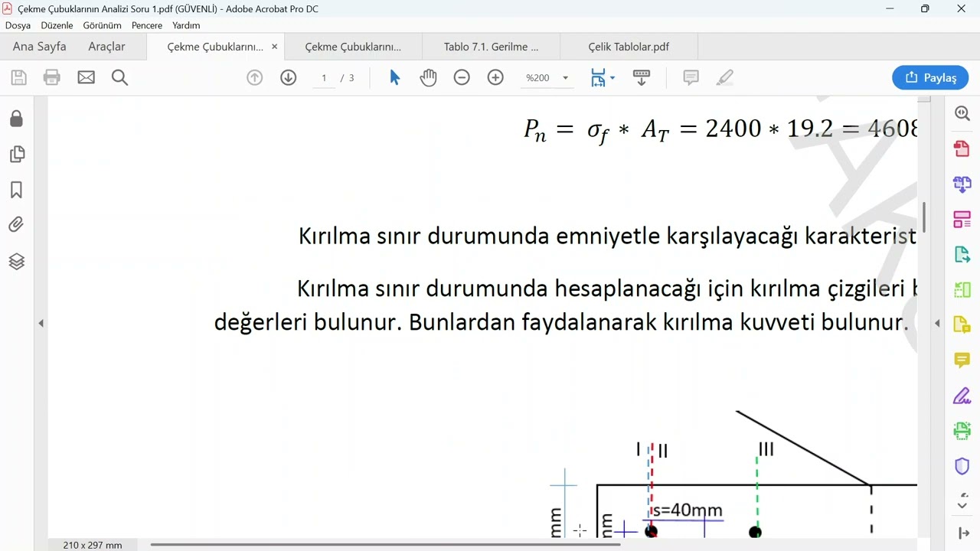Activate the Hand pan tool
The height and width of the screenshot is (551, 980).
(428, 77)
